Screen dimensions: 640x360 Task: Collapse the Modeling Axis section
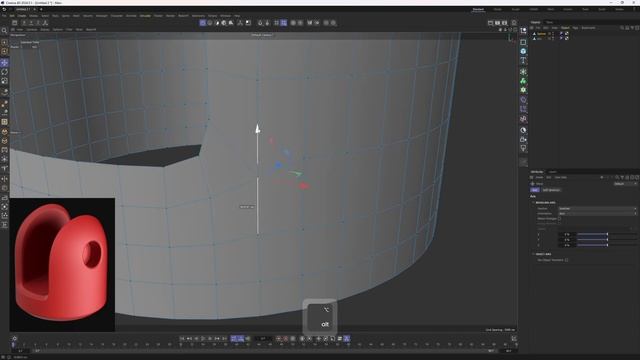[533, 202]
